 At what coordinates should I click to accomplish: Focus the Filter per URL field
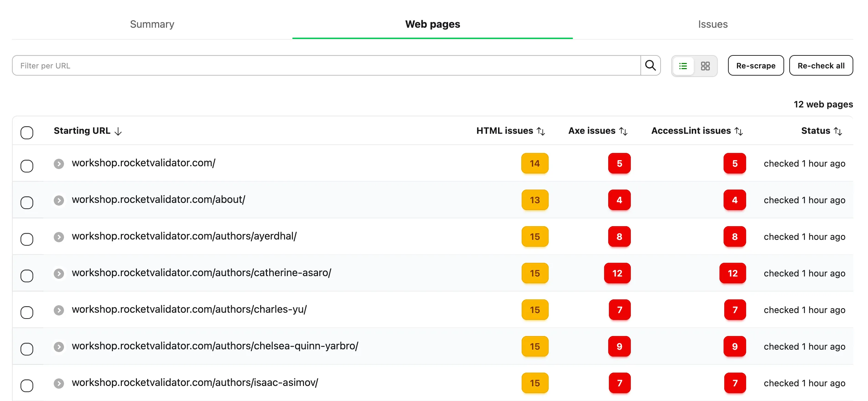click(326, 65)
